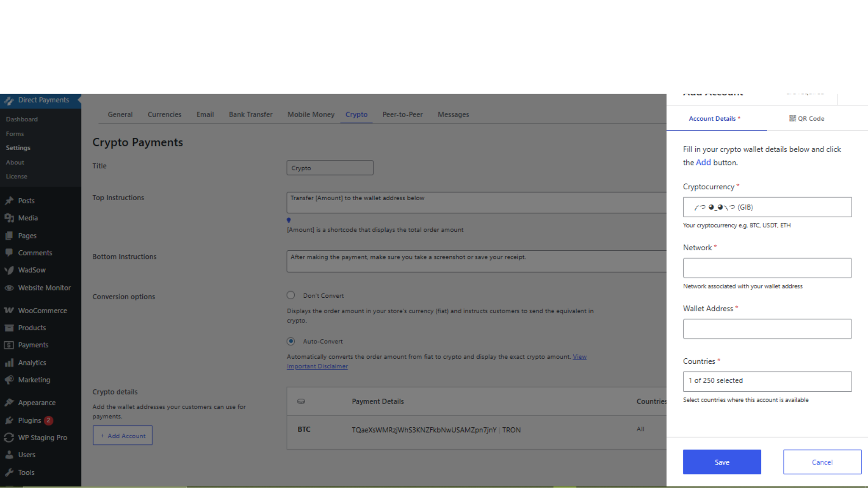Open the Cryptocurrency dropdown field

point(767,207)
